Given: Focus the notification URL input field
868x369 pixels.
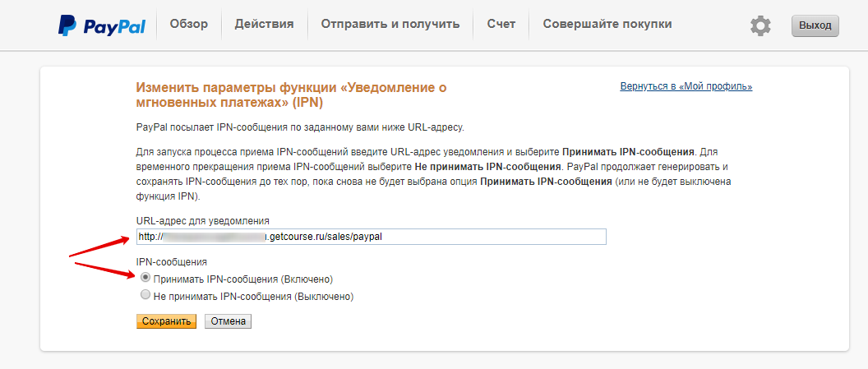Looking at the screenshot, I should (371, 237).
